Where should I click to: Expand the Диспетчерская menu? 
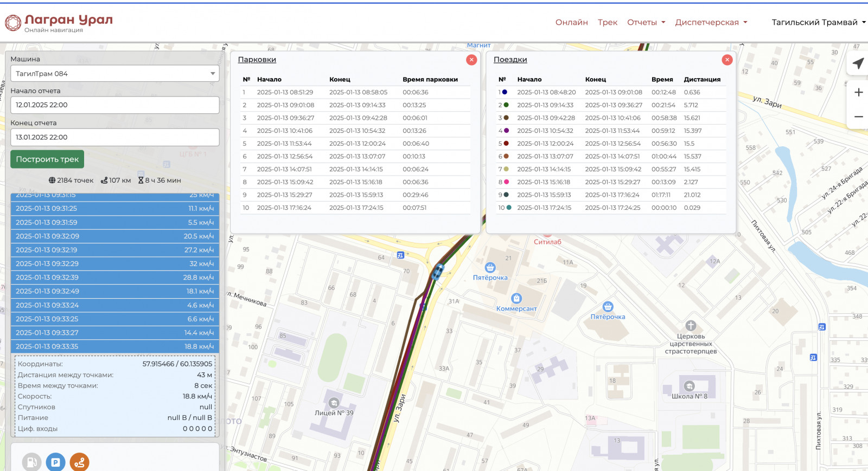coord(711,22)
